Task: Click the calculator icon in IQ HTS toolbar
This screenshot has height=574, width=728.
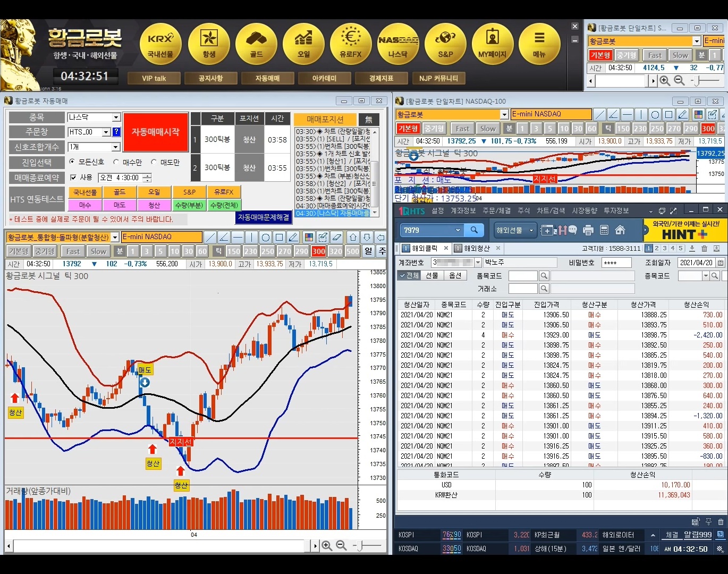Action: coord(604,230)
